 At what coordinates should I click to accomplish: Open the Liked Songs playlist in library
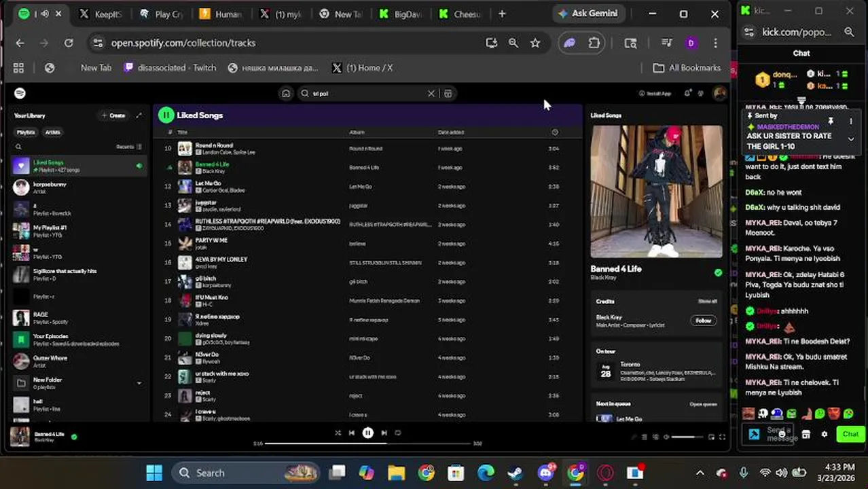[x=79, y=166]
